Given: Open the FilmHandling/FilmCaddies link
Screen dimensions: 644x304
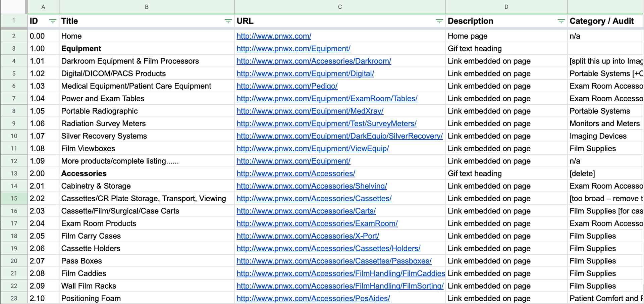Looking at the screenshot, I should 341,273.
